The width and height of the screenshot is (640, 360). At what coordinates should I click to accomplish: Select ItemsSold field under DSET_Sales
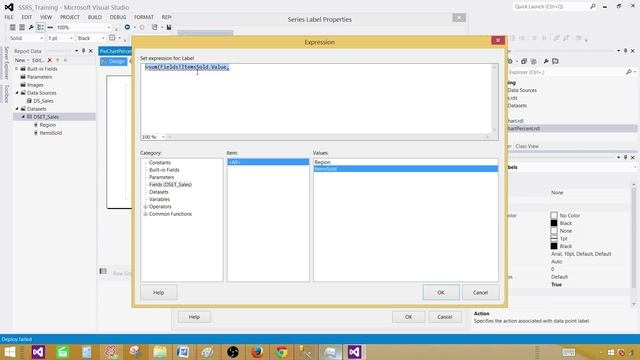click(x=51, y=133)
